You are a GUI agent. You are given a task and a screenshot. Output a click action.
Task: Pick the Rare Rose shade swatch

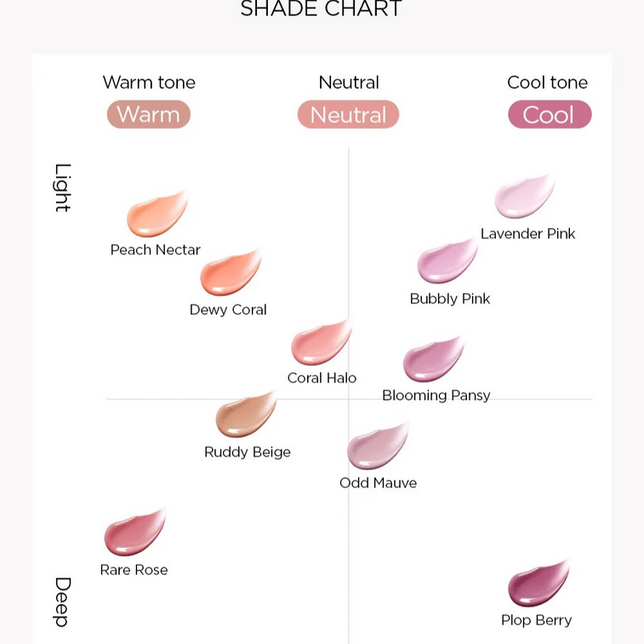click(134, 533)
